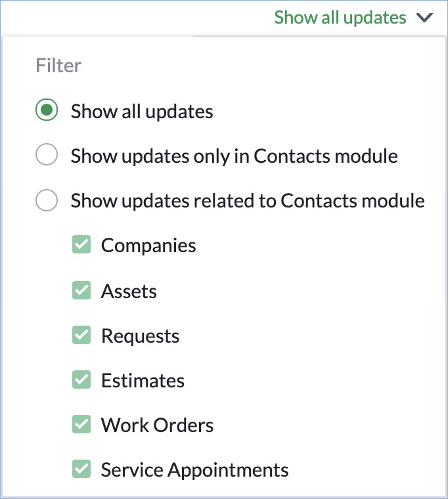Image resolution: width=448 pixels, height=499 pixels.
Task: Uncheck the Service Appointments checkbox
Action: click(x=81, y=469)
